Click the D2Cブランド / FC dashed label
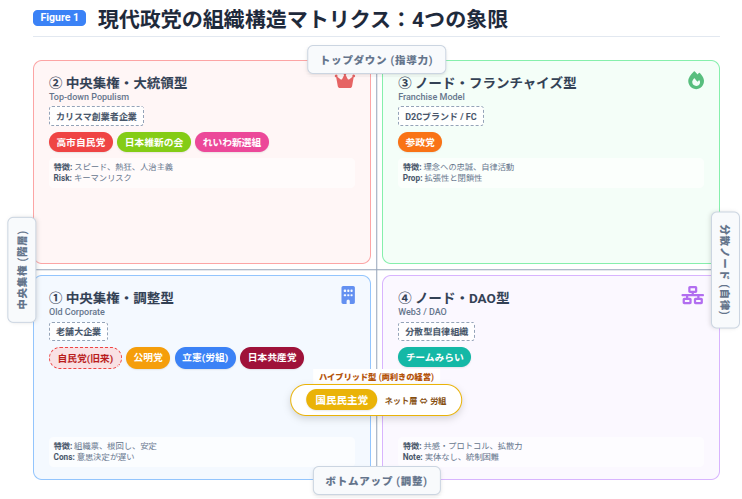Screen dimensions: 742x499 [441, 116]
